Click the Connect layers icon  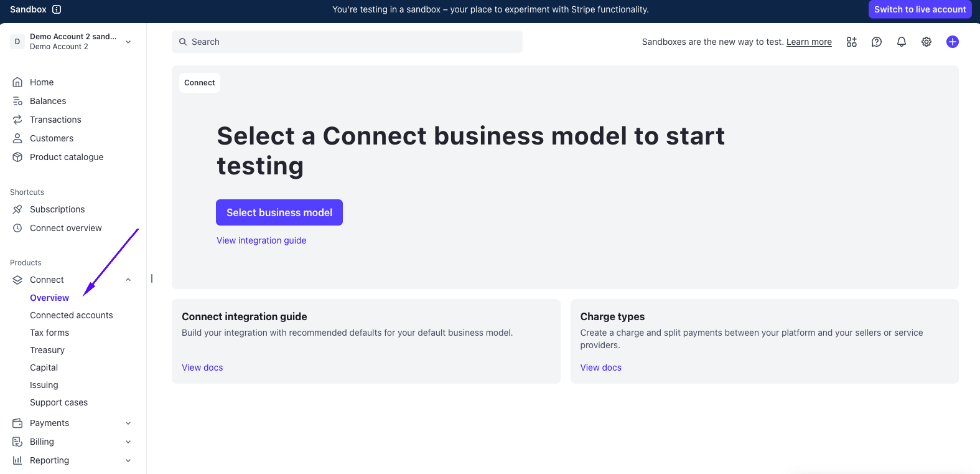coord(17,280)
